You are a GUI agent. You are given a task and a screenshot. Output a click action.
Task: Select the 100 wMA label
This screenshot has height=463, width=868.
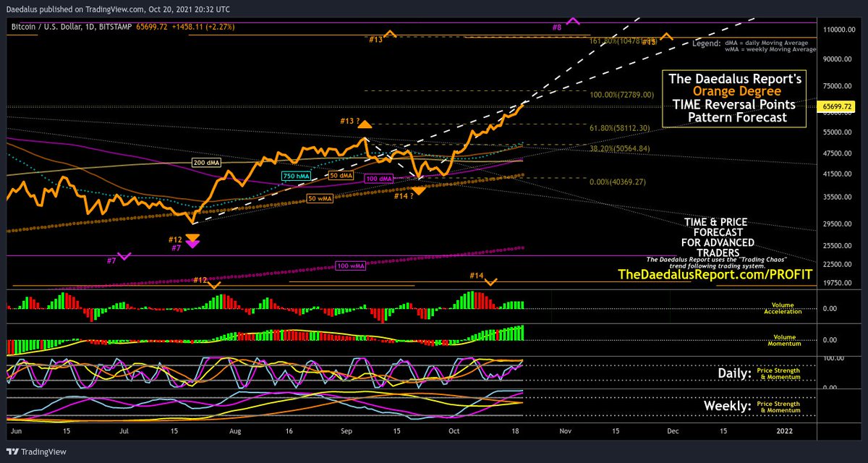pyautogui.click(x=352, y=267)
